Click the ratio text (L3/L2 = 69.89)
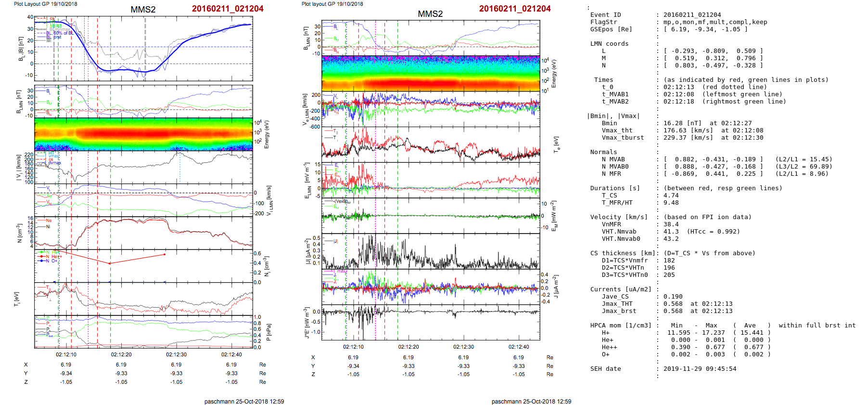Screen dimensions: 868x405 click(804, 167)
